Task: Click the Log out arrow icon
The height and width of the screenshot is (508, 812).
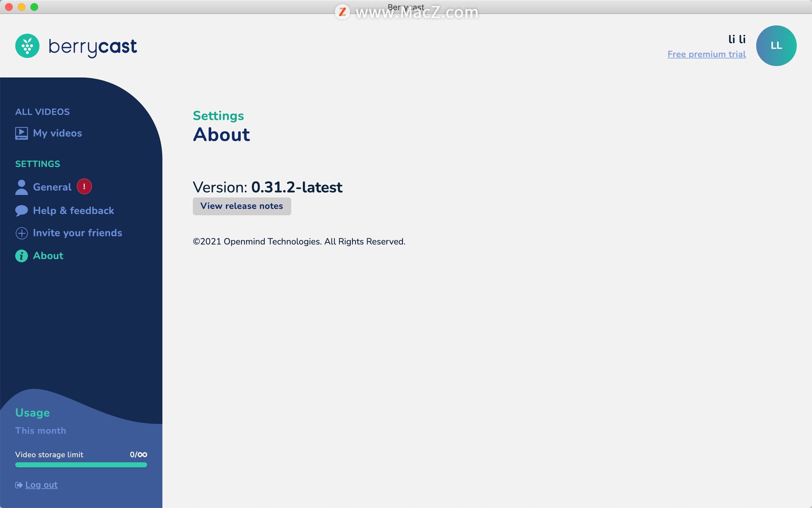Action: point(19,485)
